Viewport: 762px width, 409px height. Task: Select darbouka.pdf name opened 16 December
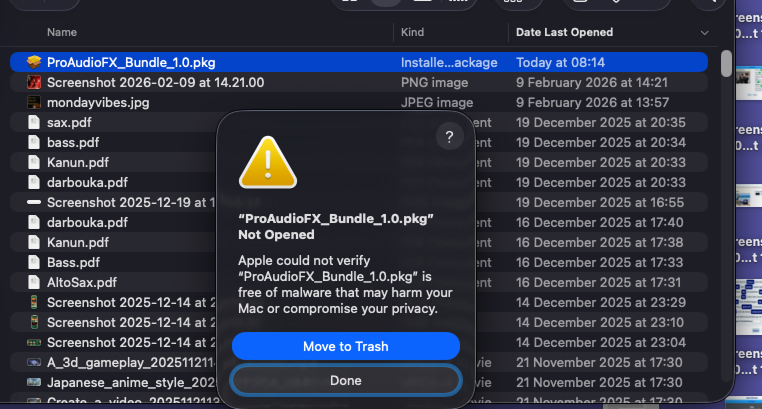(x=87, y=222)
